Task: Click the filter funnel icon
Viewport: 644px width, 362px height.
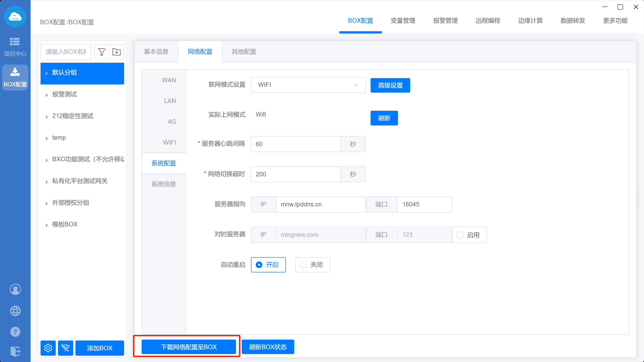Action: [x=102, y=52]
